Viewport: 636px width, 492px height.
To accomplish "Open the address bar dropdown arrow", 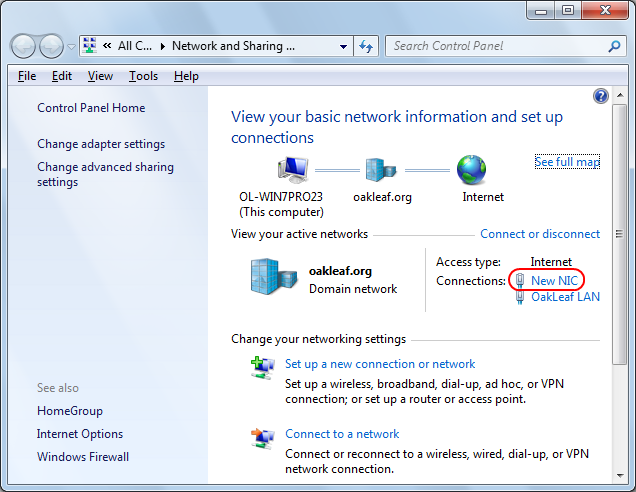I will click(343, 47).
